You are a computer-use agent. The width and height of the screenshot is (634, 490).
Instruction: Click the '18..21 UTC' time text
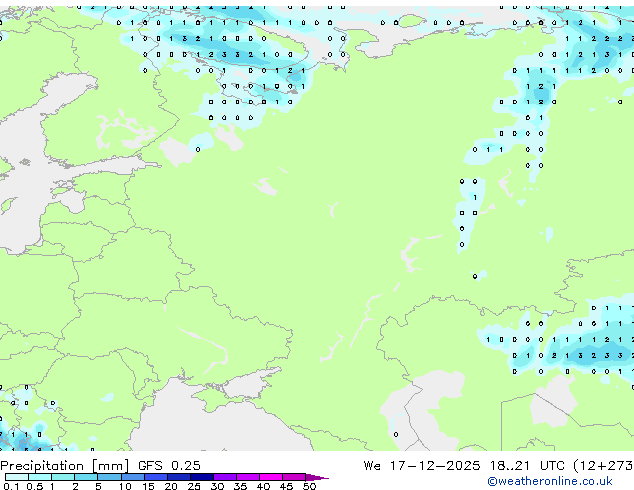[528, 466]
